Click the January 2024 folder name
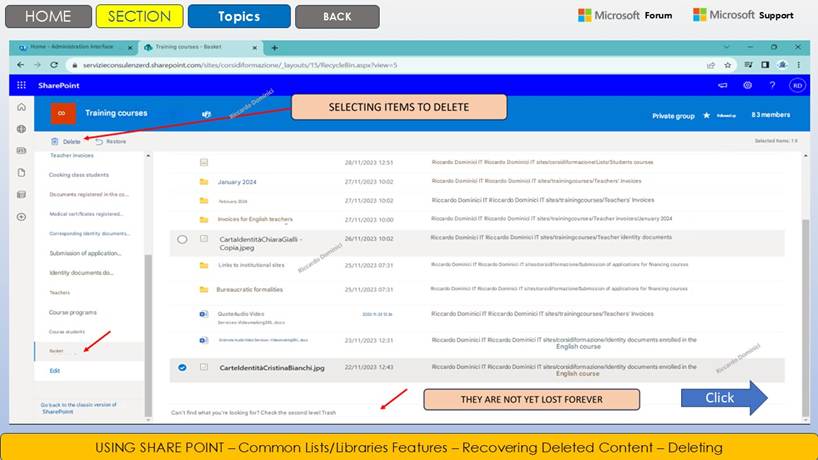 (237, 182)
